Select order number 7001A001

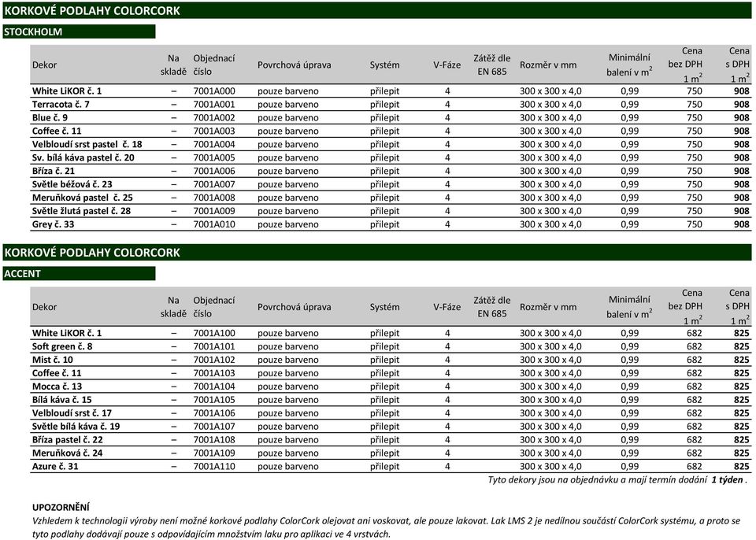coord(214,105)
